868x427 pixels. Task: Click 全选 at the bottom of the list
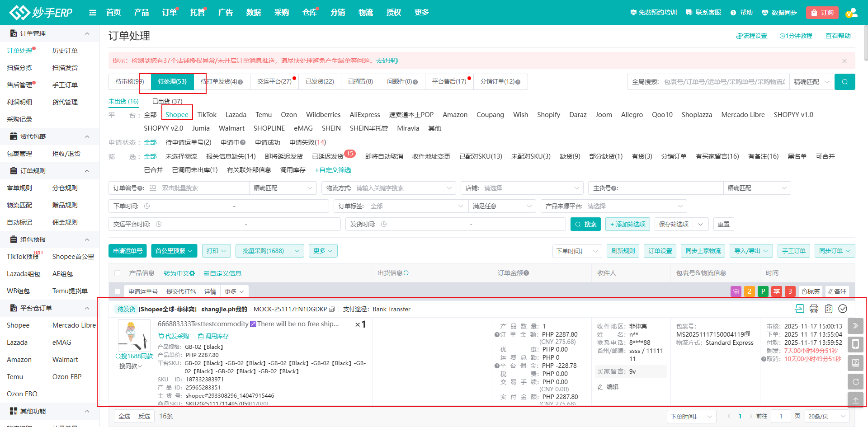pyautogui.click(x=124, y=416)
